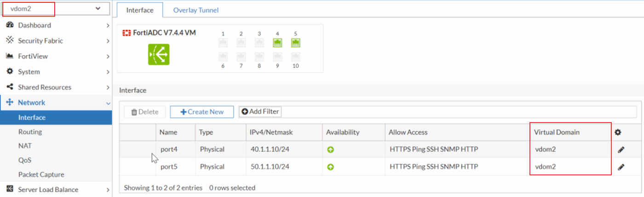Open the column settings gear icon
This screenshot has height=197, width=644.
[618, 132]
